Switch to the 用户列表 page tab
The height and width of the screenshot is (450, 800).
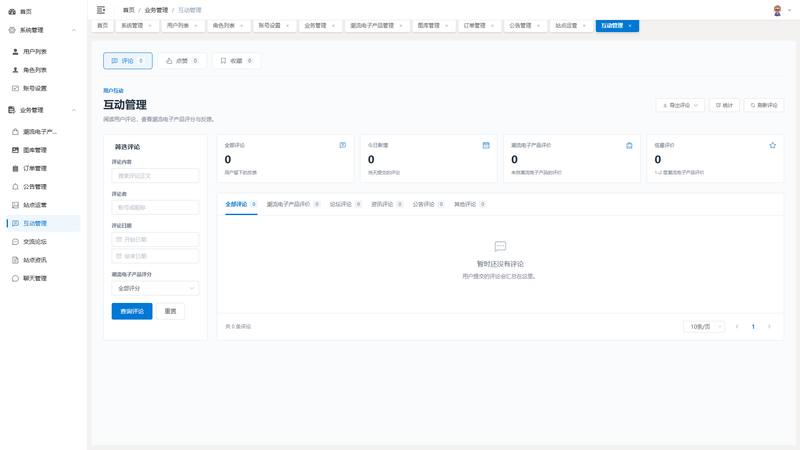pyautogui.click(x=178, y=26)
